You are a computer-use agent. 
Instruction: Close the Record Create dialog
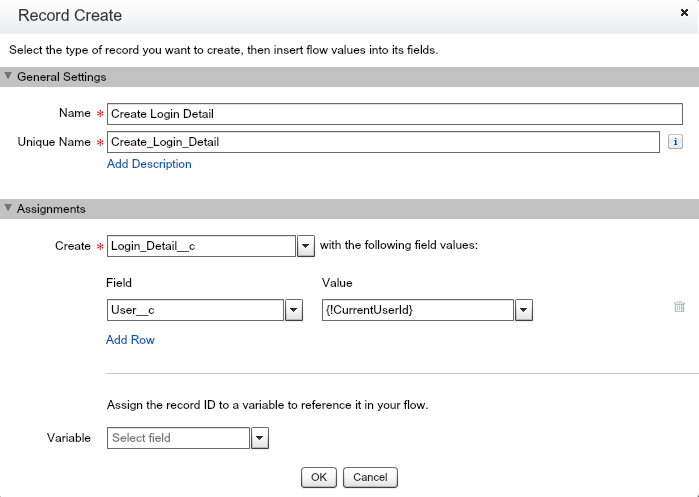[682, 14]
